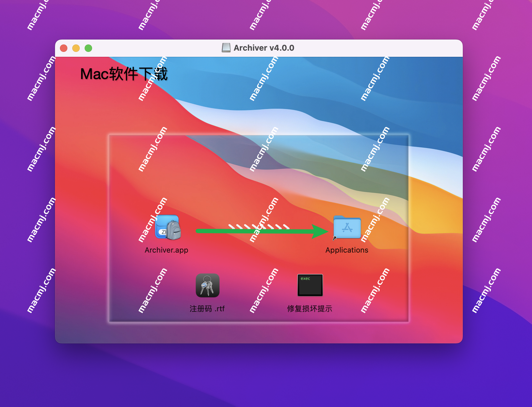Screen dimensions: 532x407
Task: Open the Applications folder shortcut
Action: point(347,228)
